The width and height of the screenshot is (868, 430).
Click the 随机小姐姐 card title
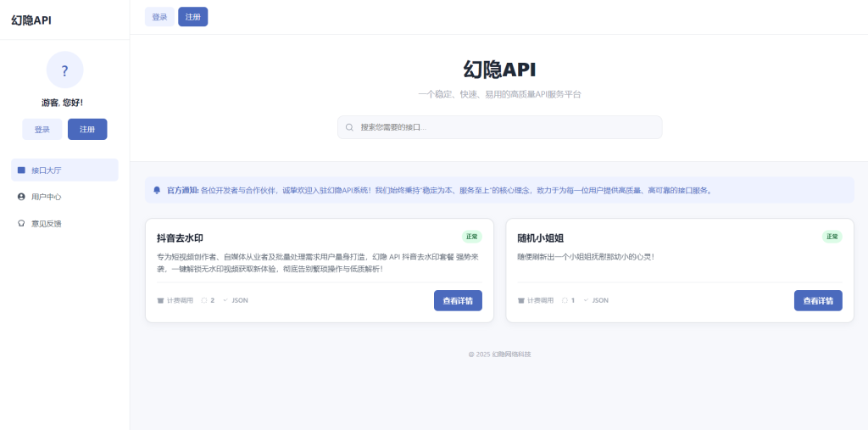(x=541, y=238)
